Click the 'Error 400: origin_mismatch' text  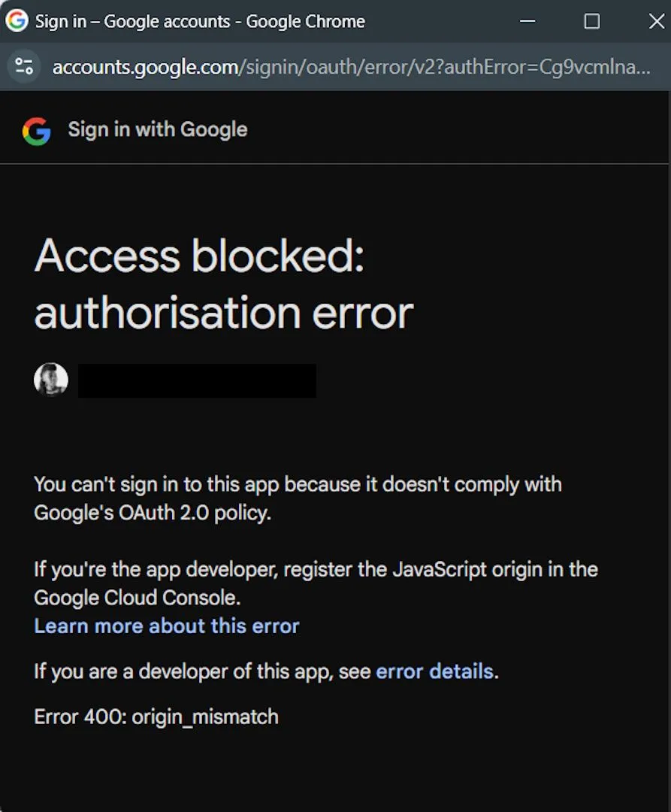pos(156,717)
